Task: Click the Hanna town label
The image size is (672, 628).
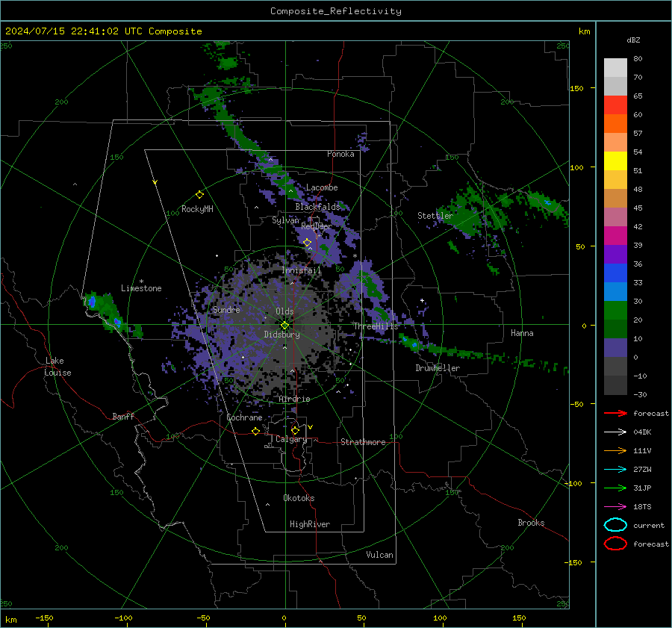Action: [522, 333]
